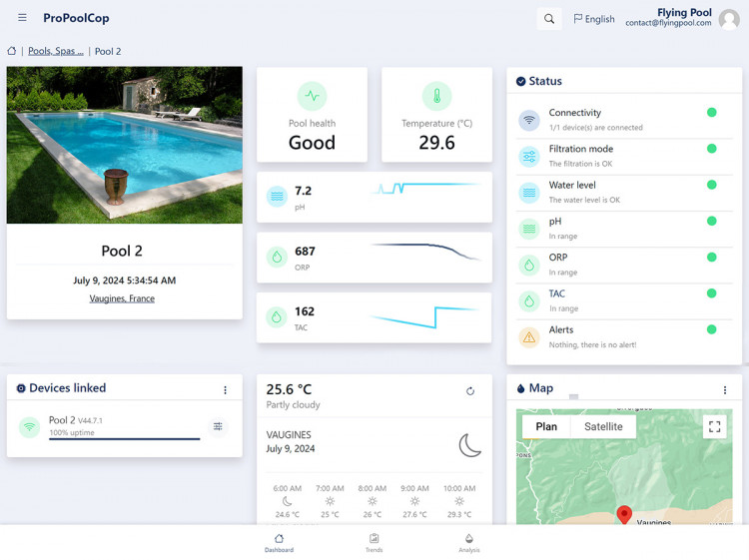The height and width of the screenshot is (560, 749).
Task: Open the ORP trend sparkline
Action: 425,252
